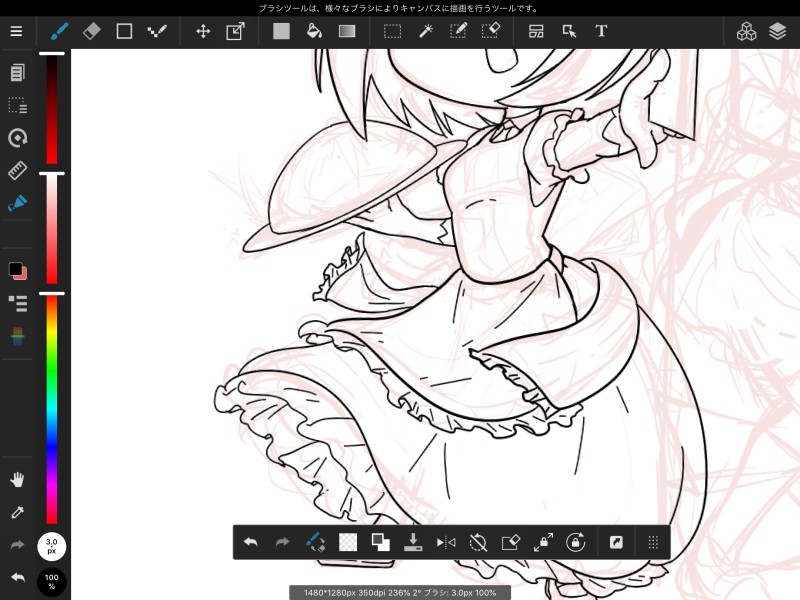
Task: Select the rectangular selection tool
Action: [392, 31]
